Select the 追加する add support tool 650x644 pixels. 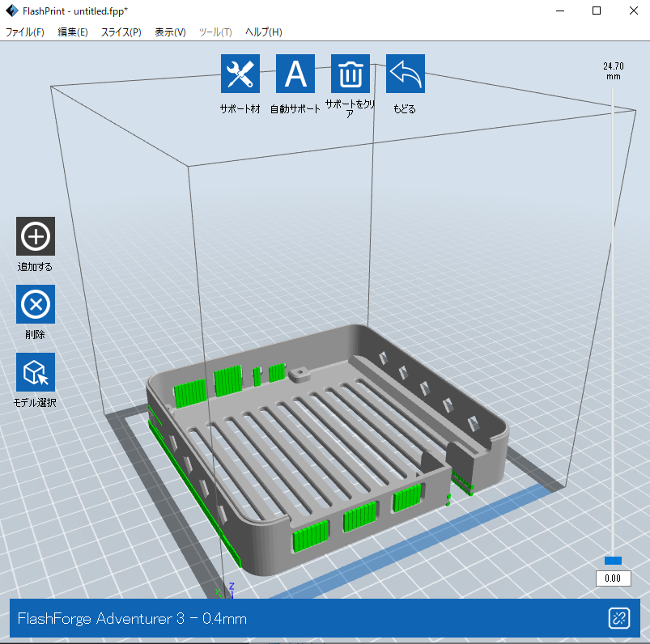pyautogui.click(x=36, y=236)
